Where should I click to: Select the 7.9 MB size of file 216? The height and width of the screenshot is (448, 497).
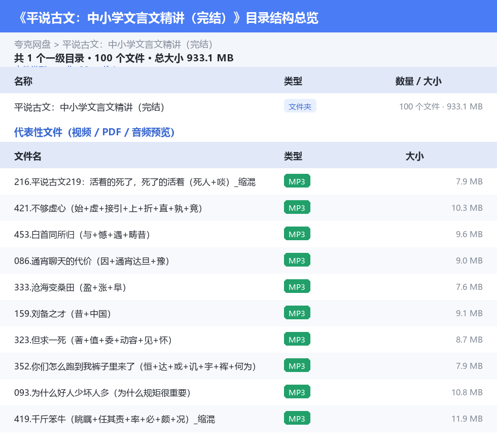point(469,181)
